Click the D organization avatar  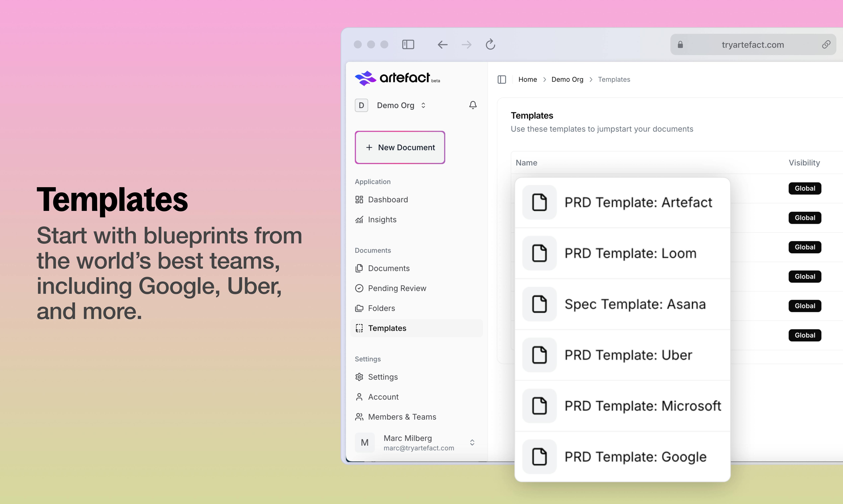(361, 105)
